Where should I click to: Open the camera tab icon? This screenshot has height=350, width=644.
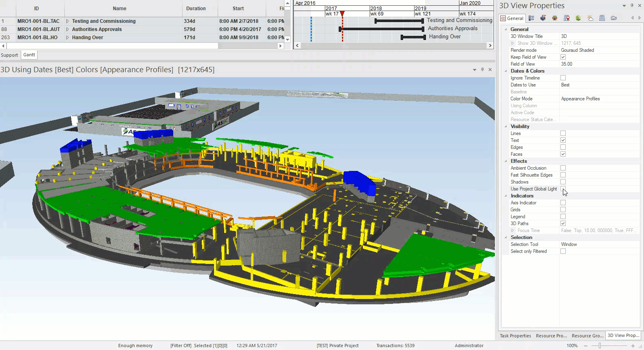614,18
